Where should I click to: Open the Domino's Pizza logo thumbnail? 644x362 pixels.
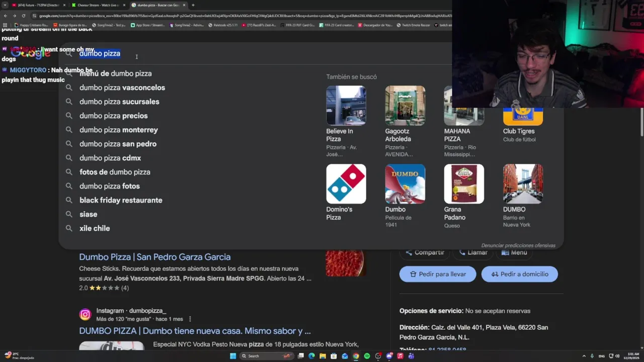tap(346, 184)
